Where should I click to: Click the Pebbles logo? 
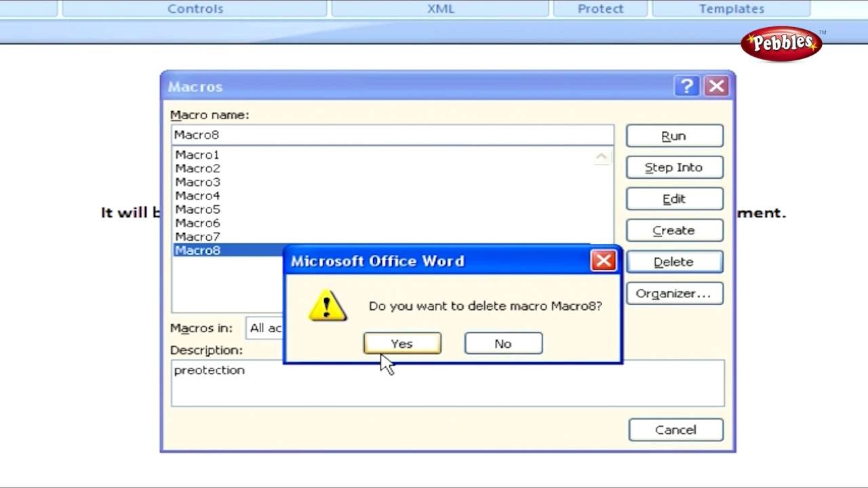point(782,43)
